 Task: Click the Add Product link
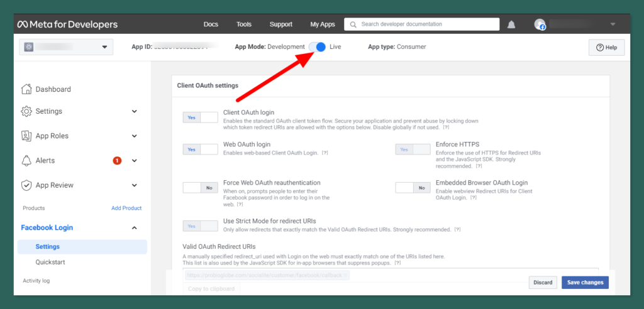click(x=126, y=208)
